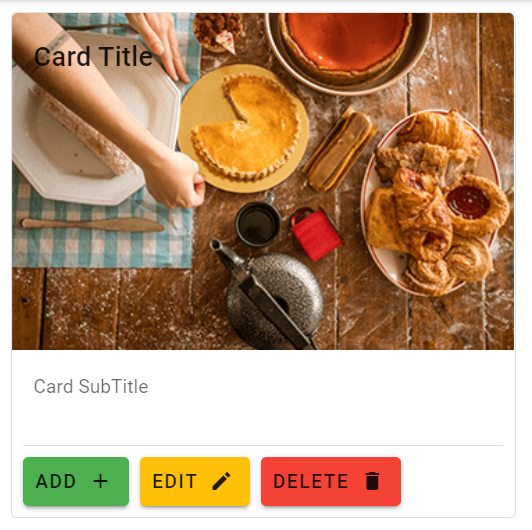Click the pencil icon on EDIT button

(x=221, y=481)
